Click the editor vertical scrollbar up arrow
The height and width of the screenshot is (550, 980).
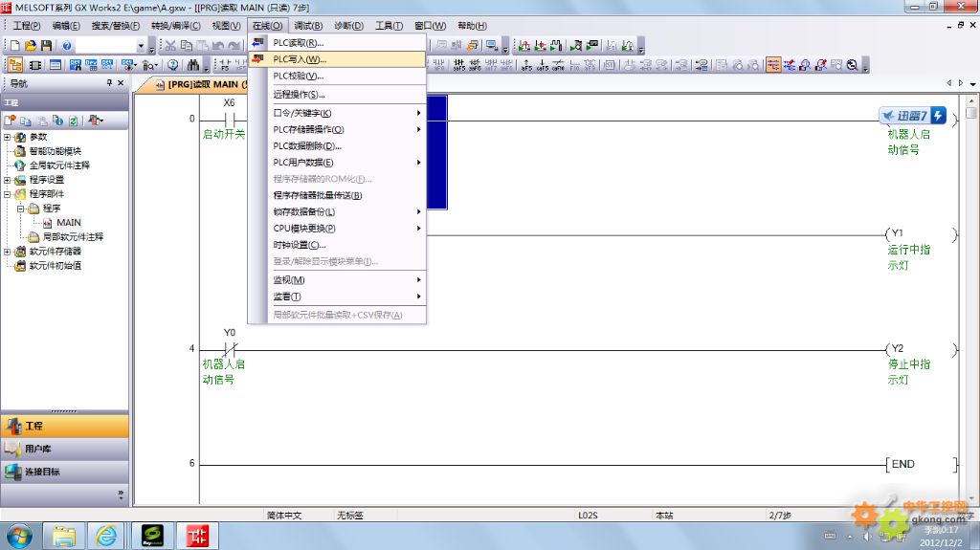(x=971, y=99)
